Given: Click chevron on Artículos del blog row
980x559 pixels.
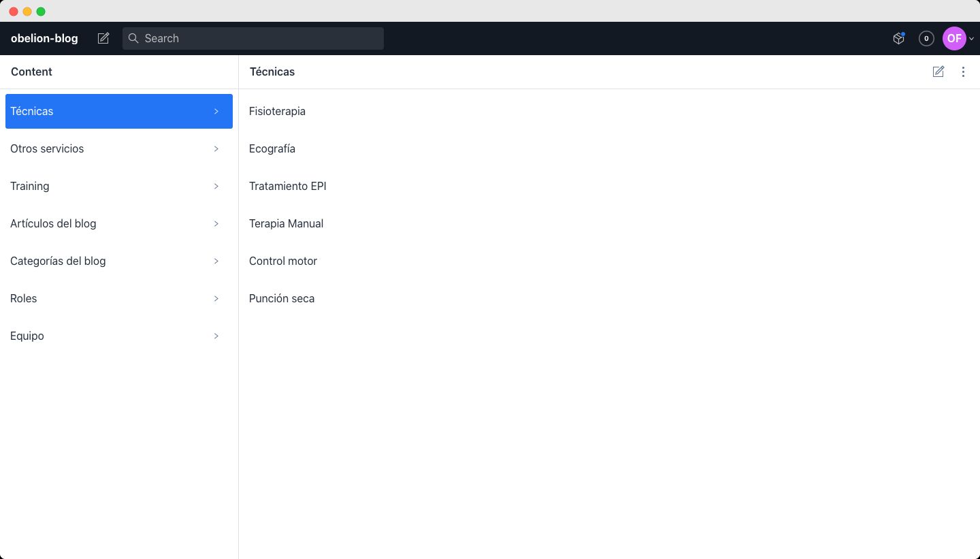Looking at the screenshot, I should 216,223.
